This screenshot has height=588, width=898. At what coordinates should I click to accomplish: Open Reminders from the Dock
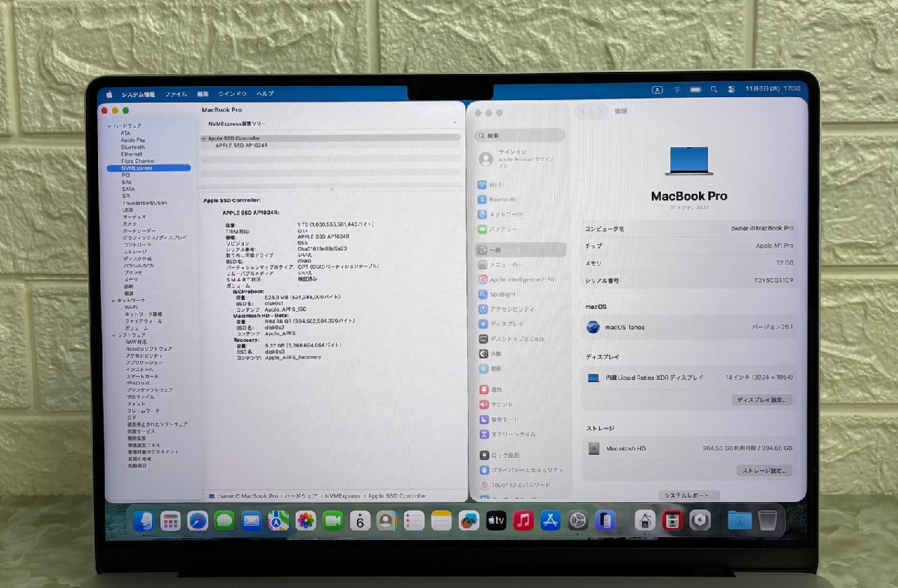(414, 521)
